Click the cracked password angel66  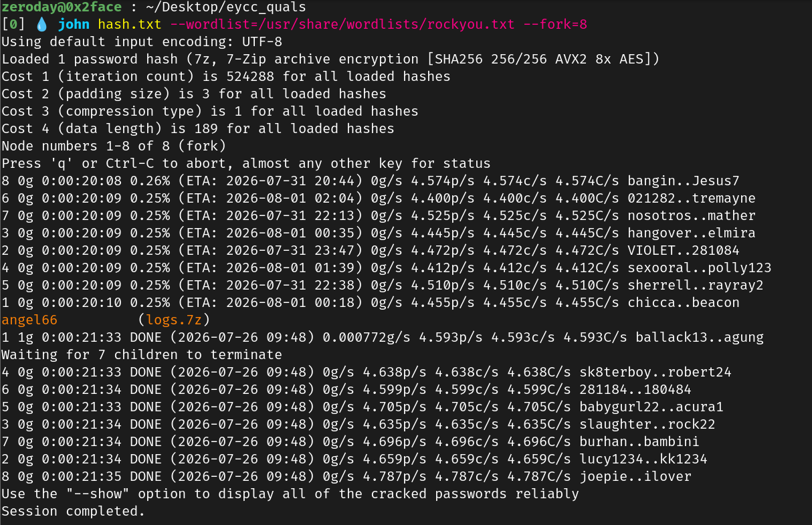[29, 320]
